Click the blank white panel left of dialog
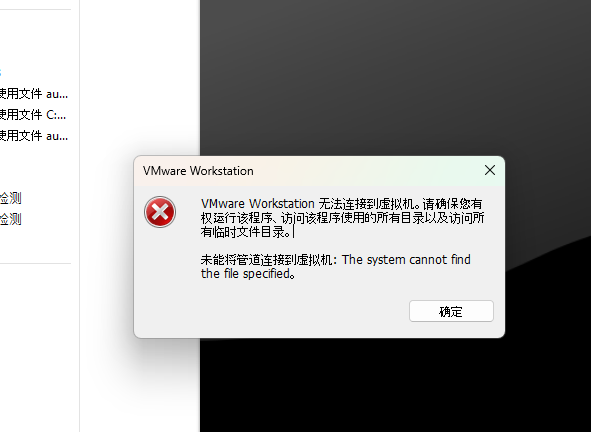 (x=139, y=75)
